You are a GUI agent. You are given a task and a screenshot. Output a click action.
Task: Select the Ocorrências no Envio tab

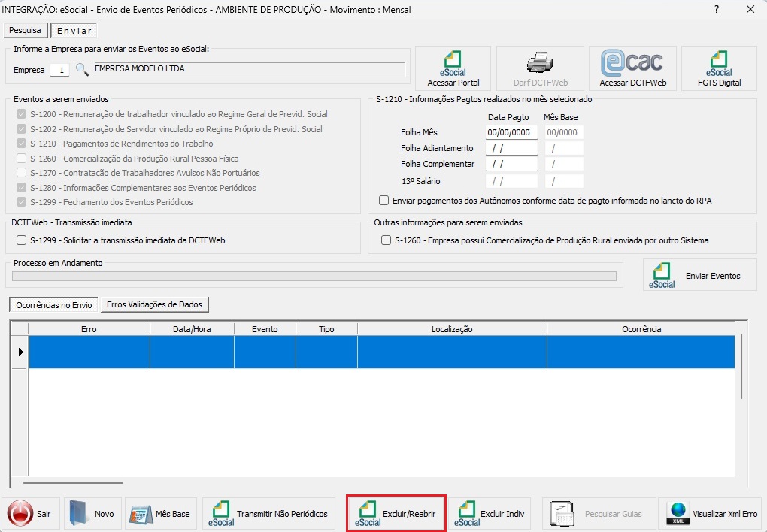click(53, 305)
